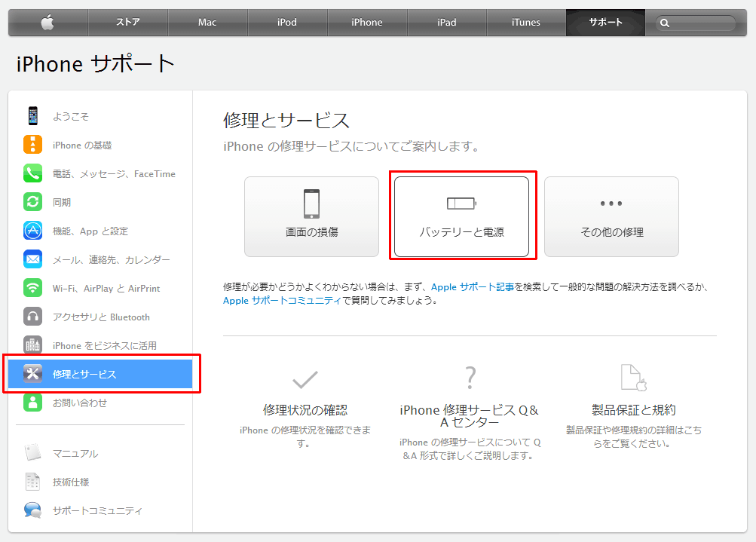
Task: Click the green phone icon
Action: click(x=32, y=173)
